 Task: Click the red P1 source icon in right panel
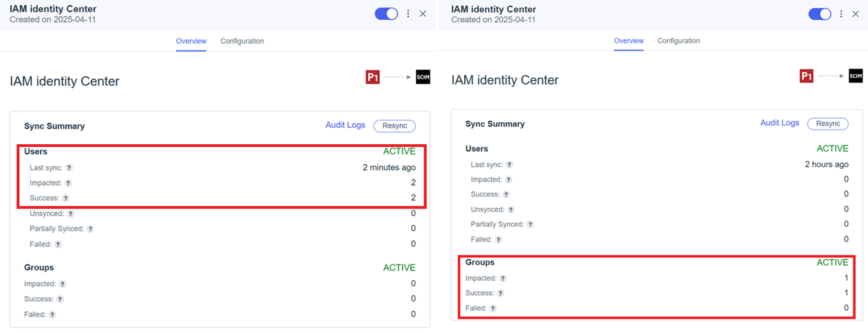807,76
